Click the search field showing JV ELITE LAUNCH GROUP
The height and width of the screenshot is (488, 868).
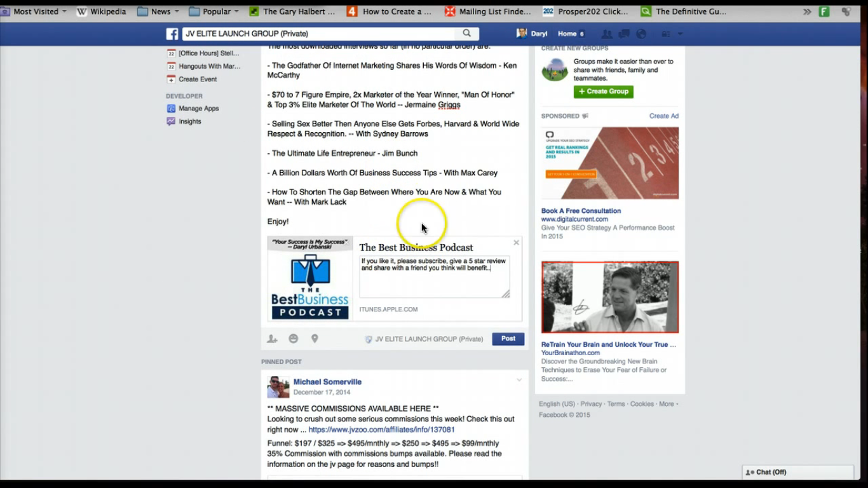point(318,34)
